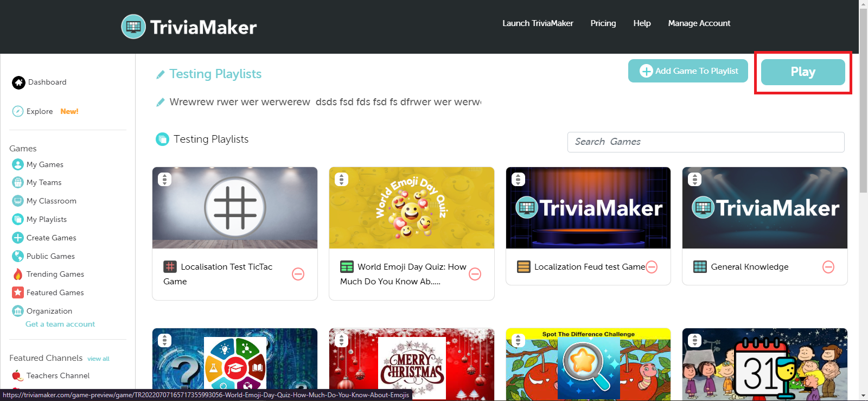Remove General Knowledge game with minus icon
The image size is (868, 401).
(828, 267)
